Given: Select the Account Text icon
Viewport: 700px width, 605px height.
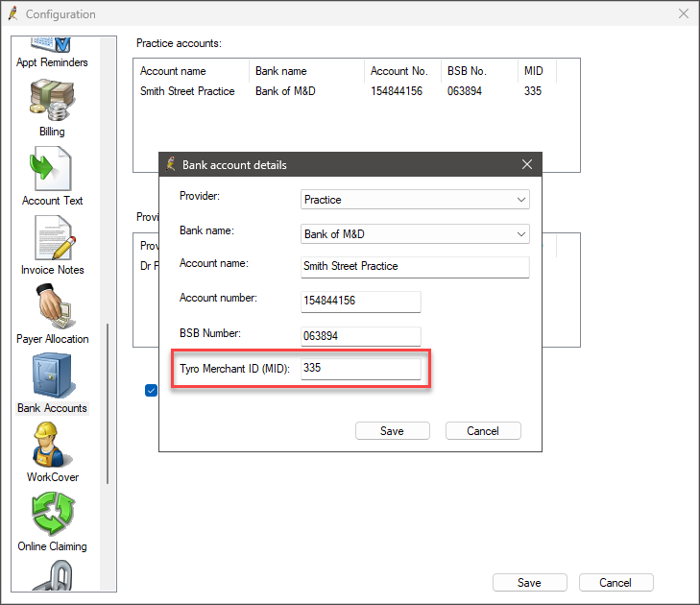Looking at the screenshot, I should tap(52, 177).
